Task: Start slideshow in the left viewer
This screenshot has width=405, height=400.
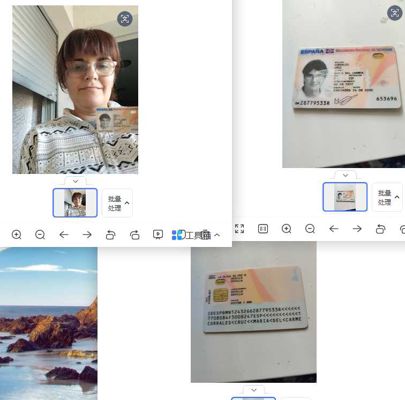Action: [x=158, y=234]
